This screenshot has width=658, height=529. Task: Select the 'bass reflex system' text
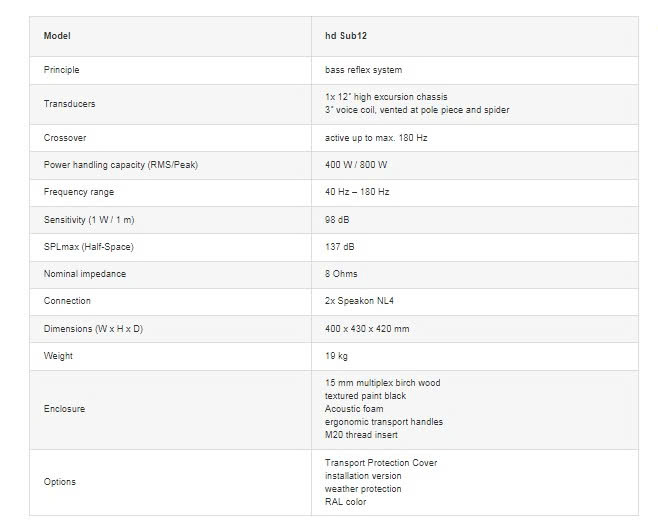tap(363, 70)
